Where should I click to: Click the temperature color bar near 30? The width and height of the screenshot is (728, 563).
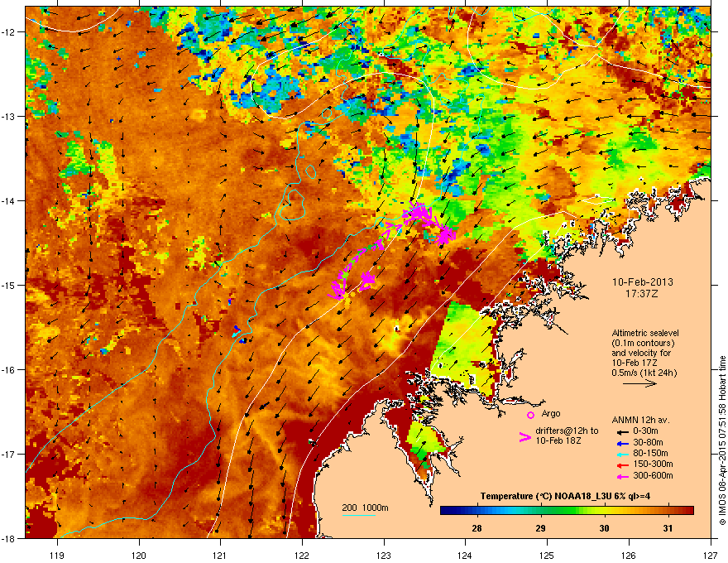pos(604,511)
